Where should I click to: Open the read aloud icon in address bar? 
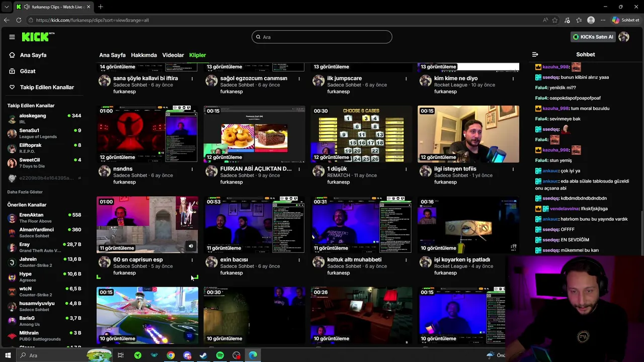[x=545, y=20]
